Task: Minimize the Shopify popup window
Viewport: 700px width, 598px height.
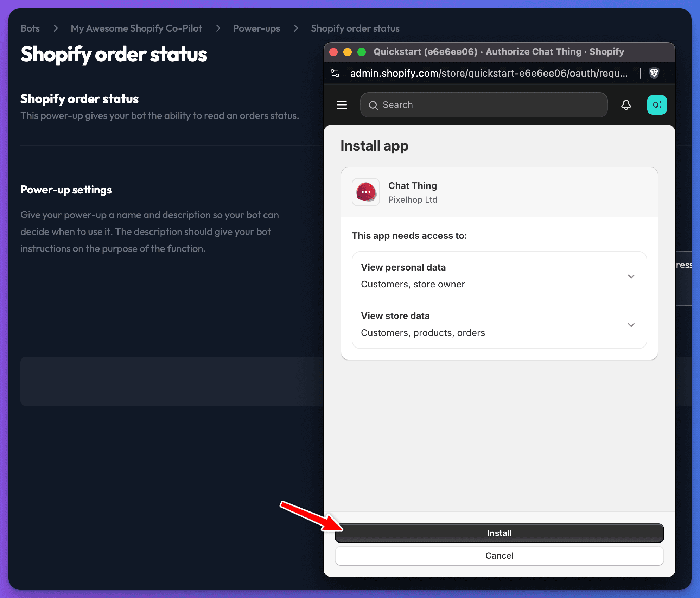Action: click(x=348, y=52)
